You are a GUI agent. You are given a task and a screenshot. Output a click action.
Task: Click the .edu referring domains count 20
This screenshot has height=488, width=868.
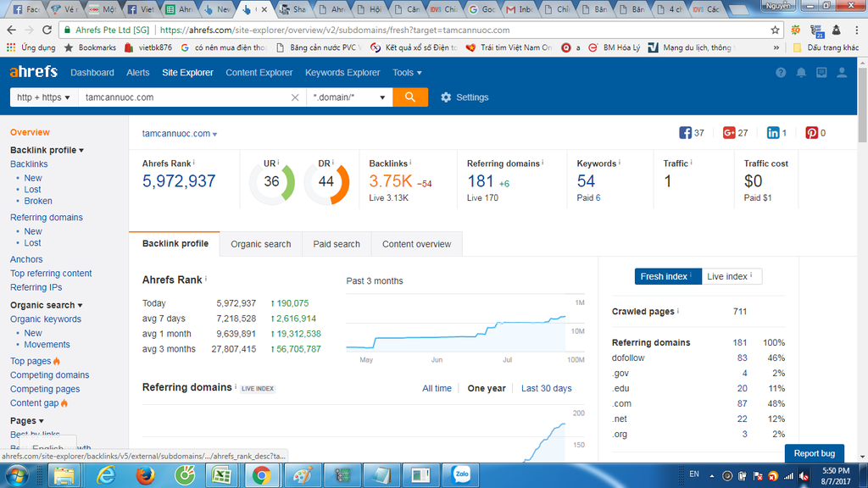pos(742,388)
